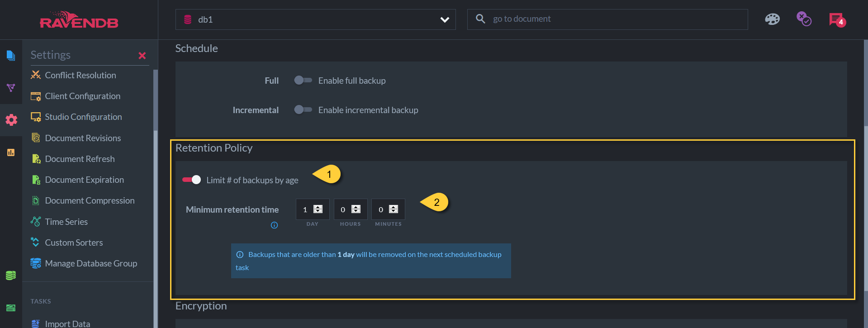
Task: Increment the Minutes retention value
Action: click(394, 207)
